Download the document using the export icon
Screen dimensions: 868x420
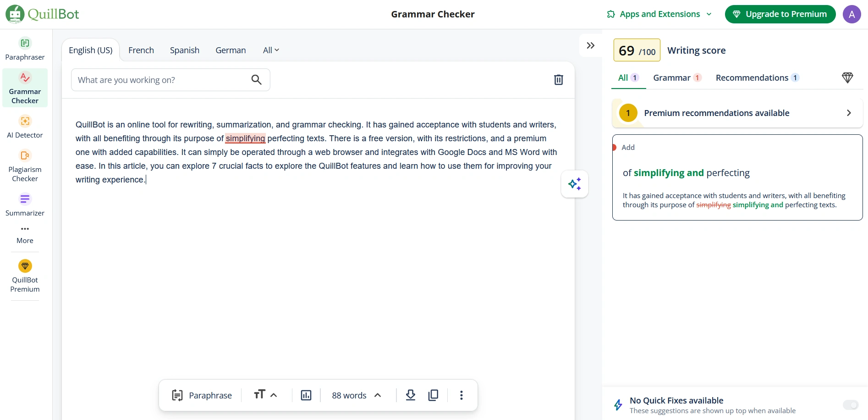point(410,395)
